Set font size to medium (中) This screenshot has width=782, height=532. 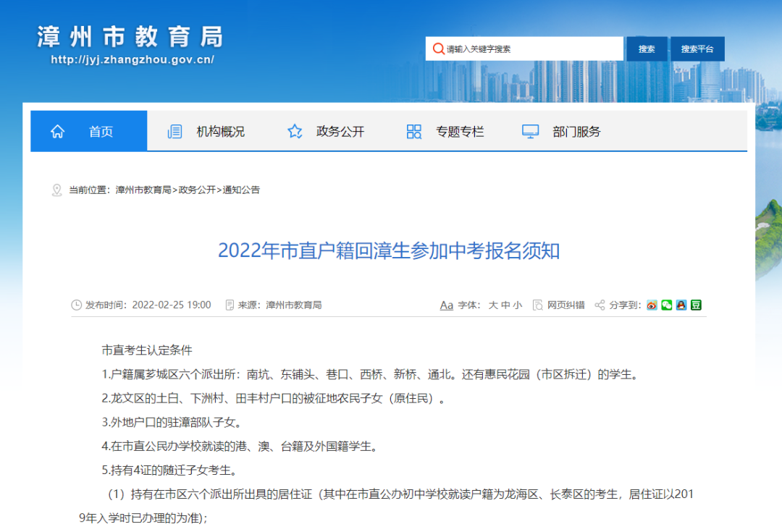click(505, 305)
